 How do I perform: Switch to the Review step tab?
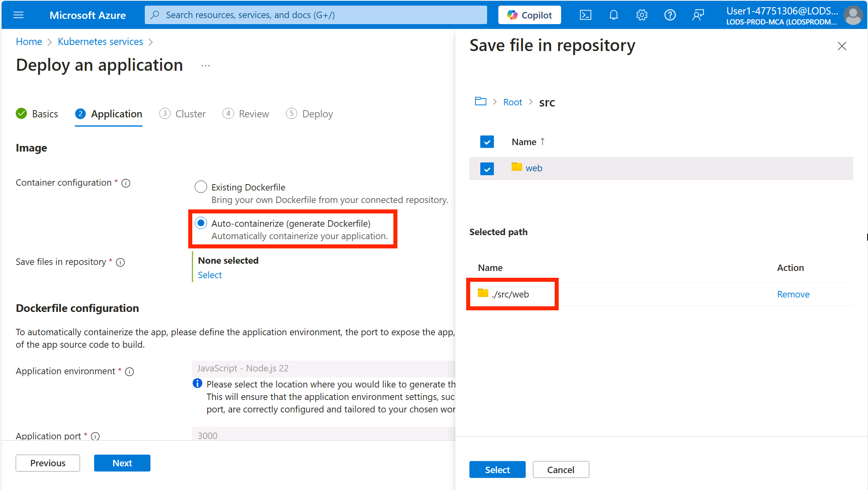pyautogui.click(x=246, y=114)
